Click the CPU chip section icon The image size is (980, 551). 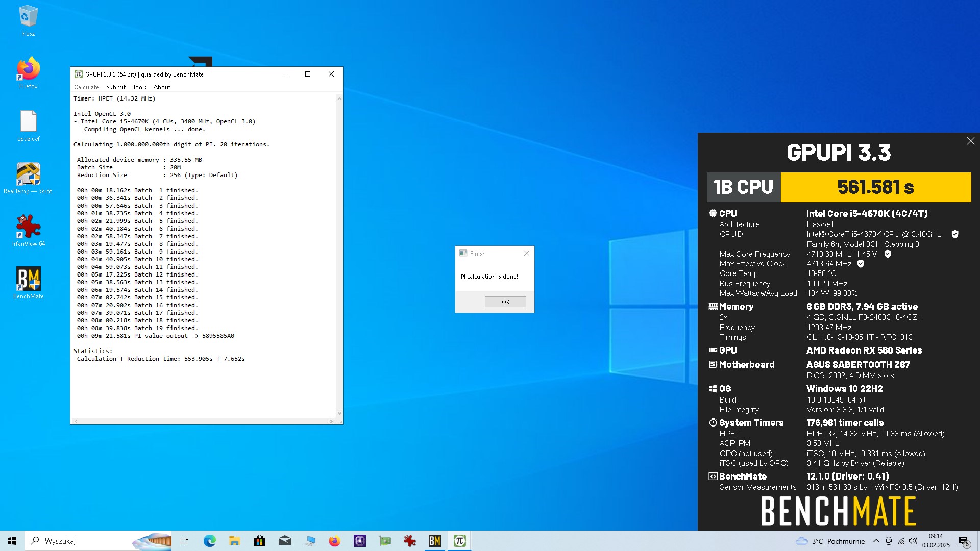click(x=713, y=213)
